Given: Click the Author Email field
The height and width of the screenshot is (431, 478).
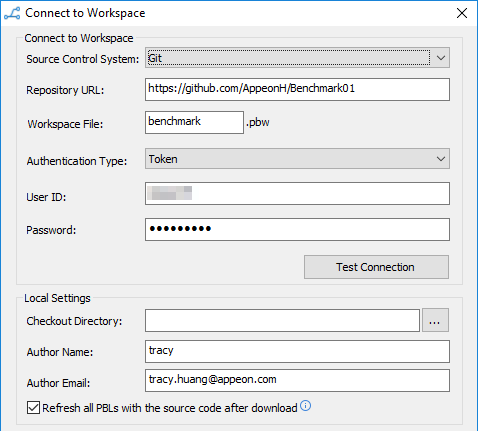Looking at the screenshot, I should coord(297,380).
